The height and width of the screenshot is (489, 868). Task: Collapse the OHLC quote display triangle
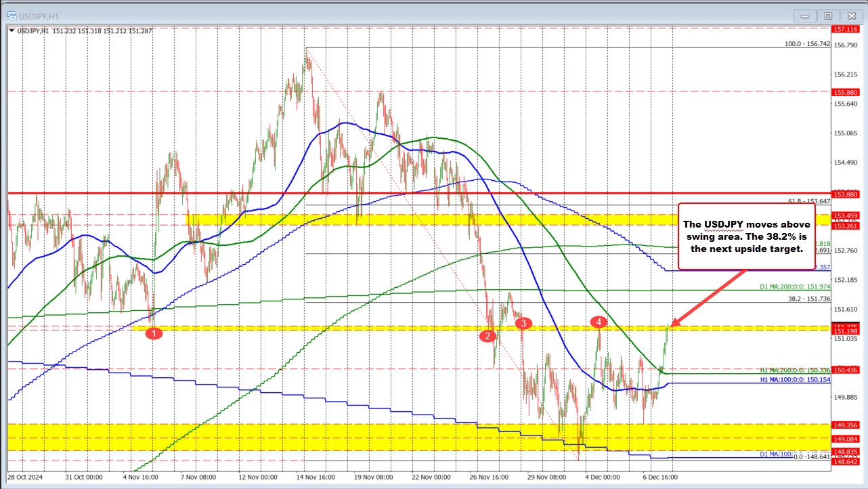pyautogui.click(x=12, y=30)
